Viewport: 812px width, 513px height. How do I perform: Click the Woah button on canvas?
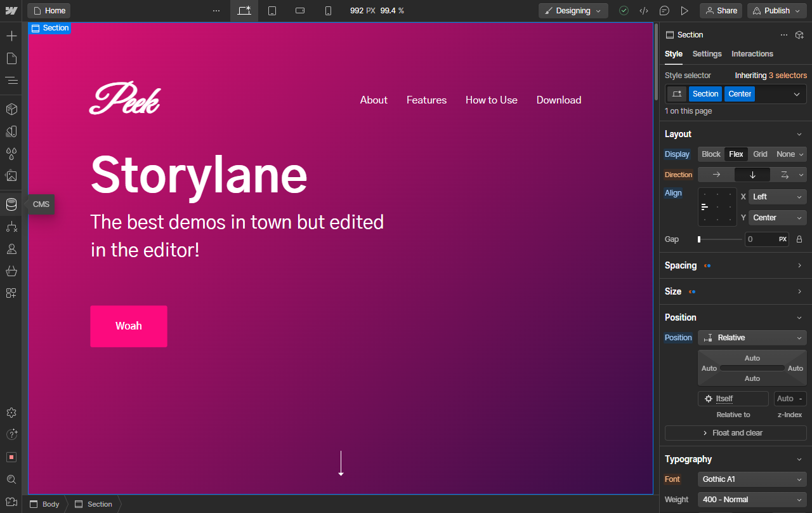(129, 326)
